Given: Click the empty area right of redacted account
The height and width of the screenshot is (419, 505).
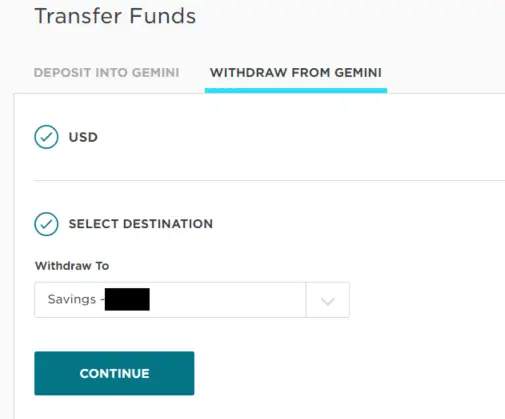Looking at the screenshot, I should click(x=227, y=300).
